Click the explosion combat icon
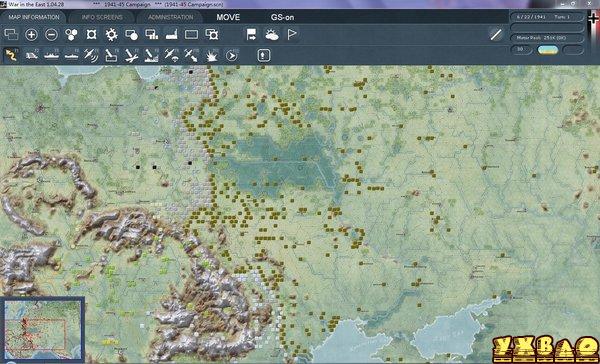 point(212,56)
